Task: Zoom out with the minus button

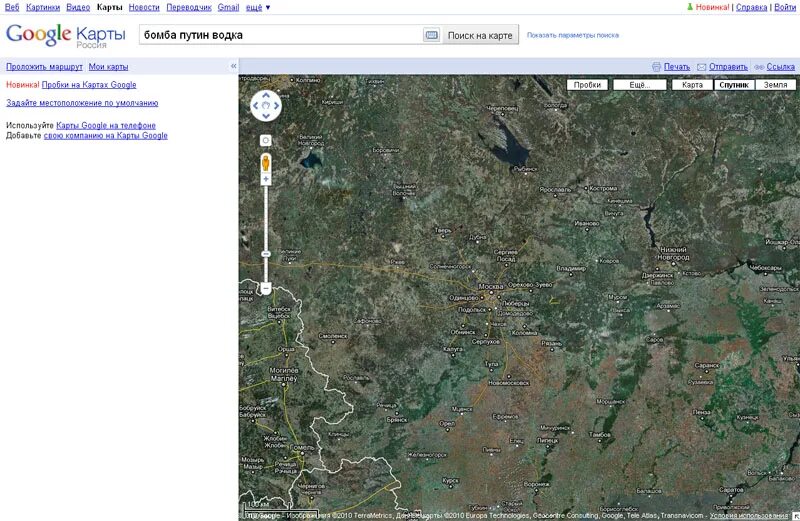Action: point(266,288)
